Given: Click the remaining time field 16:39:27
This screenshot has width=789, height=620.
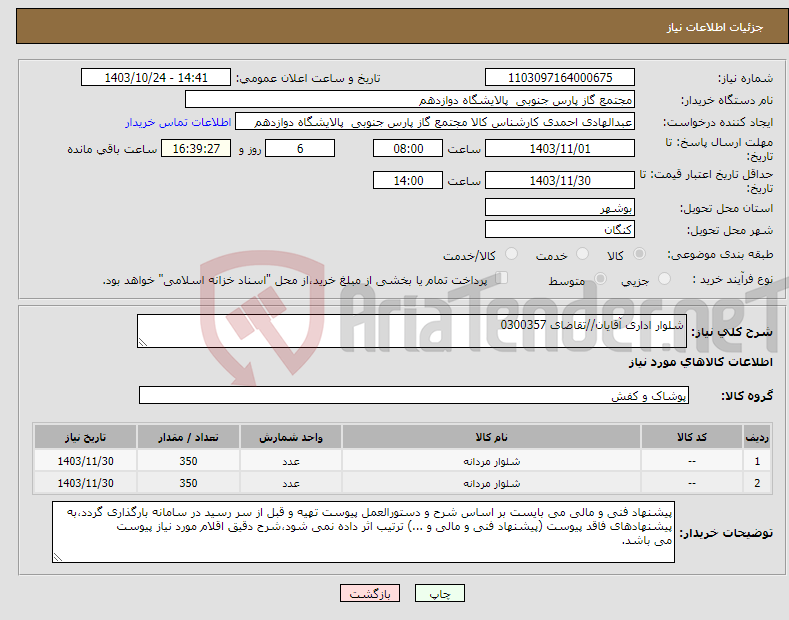Looking at the screenshot, I should coord(196,148).
